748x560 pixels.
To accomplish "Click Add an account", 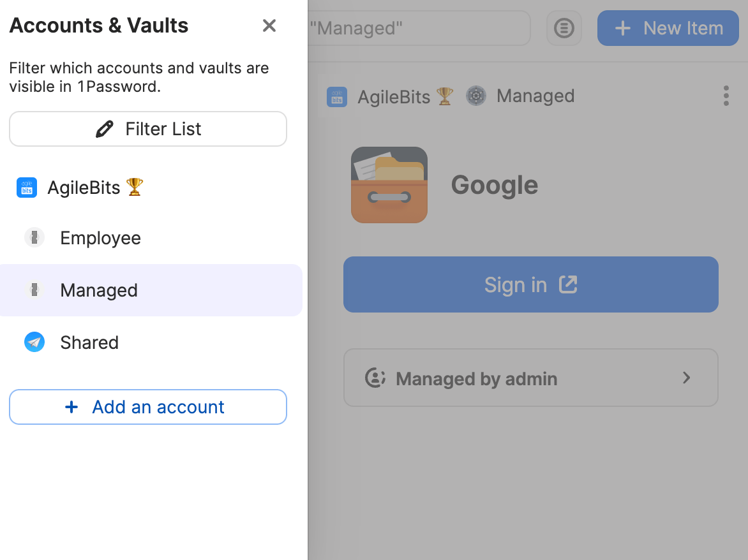I will click(x=147, y=406).
